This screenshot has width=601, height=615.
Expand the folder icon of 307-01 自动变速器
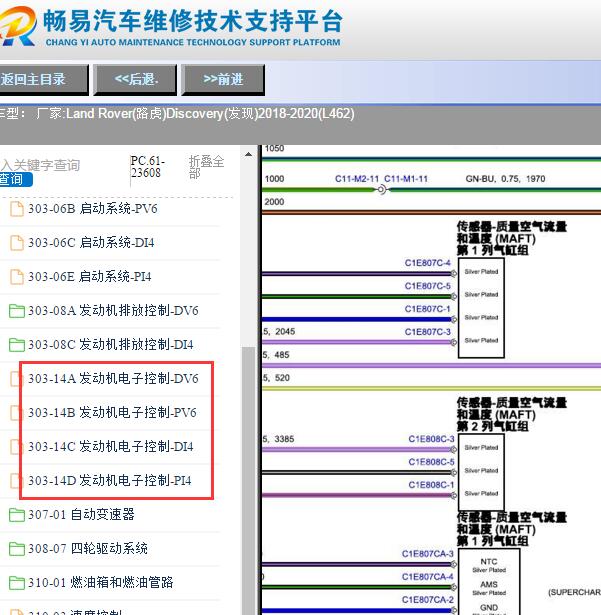[17, 515]
